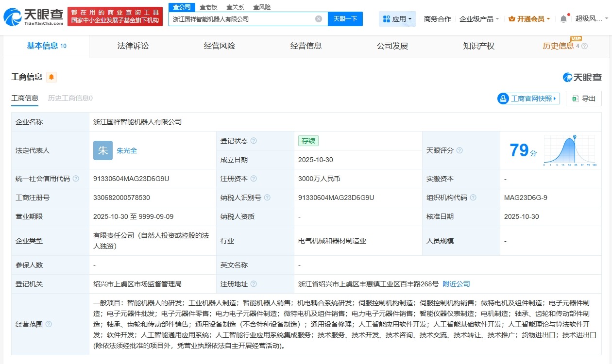This screenshot has height=364, width=612.
Task: Click inside the company search input field
Action: tap(243, 18)
